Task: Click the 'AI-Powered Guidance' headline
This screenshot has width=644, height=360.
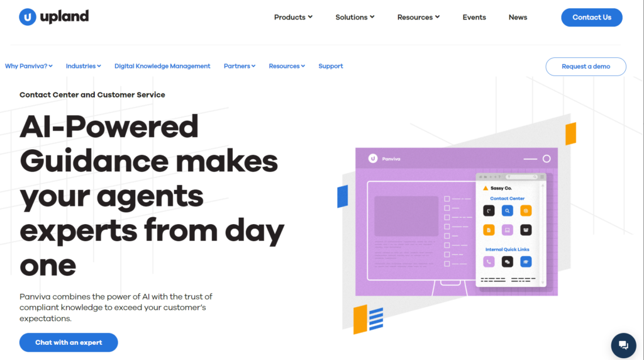Action: pos(152,195)
